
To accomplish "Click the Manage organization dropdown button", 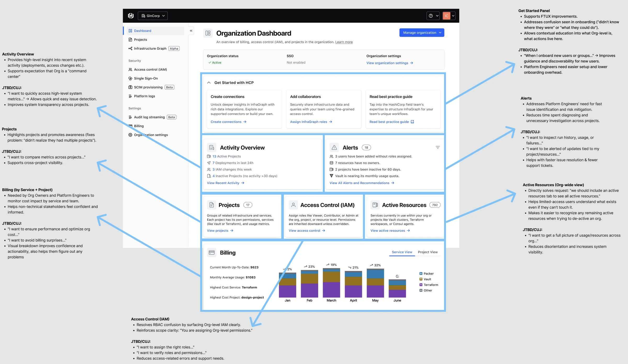I will (422, 33).
